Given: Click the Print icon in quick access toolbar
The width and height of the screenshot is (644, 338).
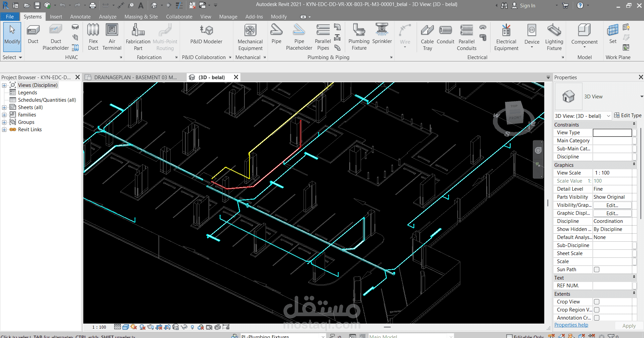Looking at the screenshot, I should [x=93, y=5].
